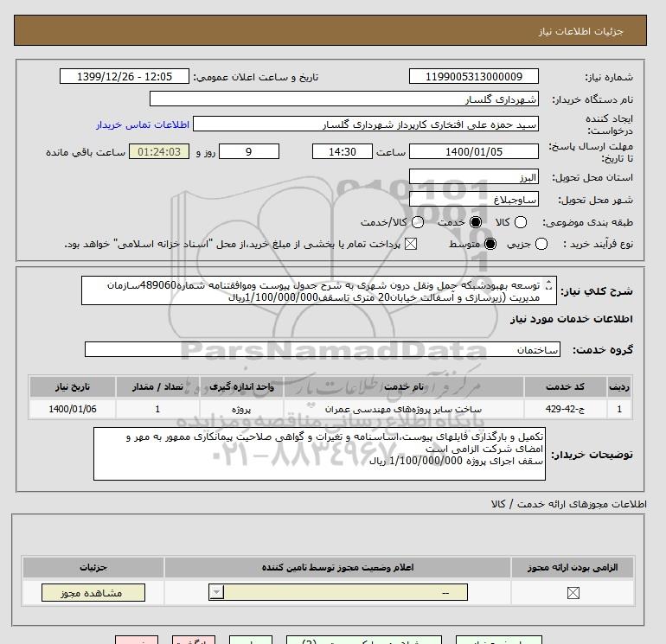The image size is (666, 644).
Task: Click the اطلاعات مجوزهای ارائه خدمت / کالا heading
Action: pyautogui.click(x=569, y=504)
